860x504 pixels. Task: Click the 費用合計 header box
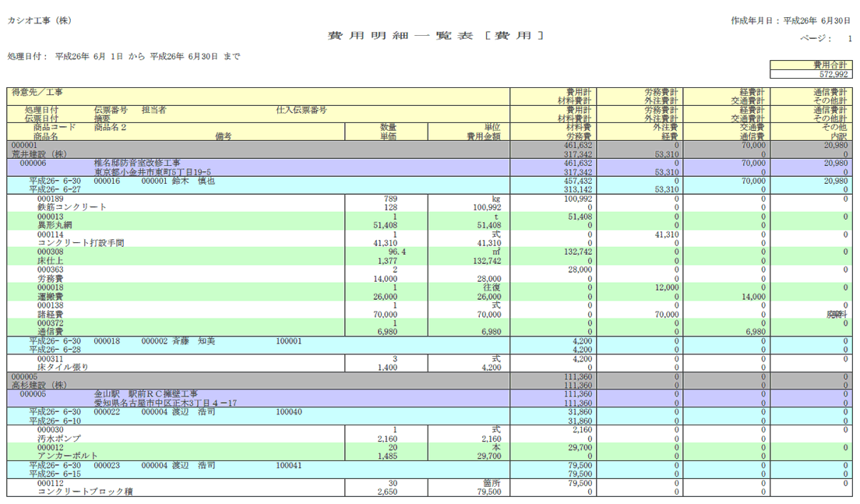click(x=811, y=65)
